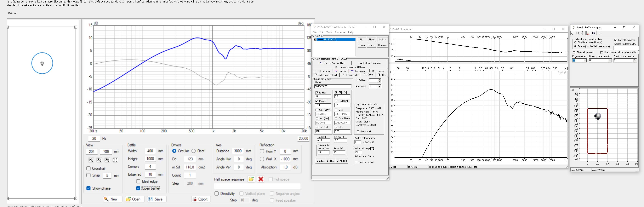644x207 pixels.
Task: Click the Driver source density spinner arrows
Action: tap(610, 61)
